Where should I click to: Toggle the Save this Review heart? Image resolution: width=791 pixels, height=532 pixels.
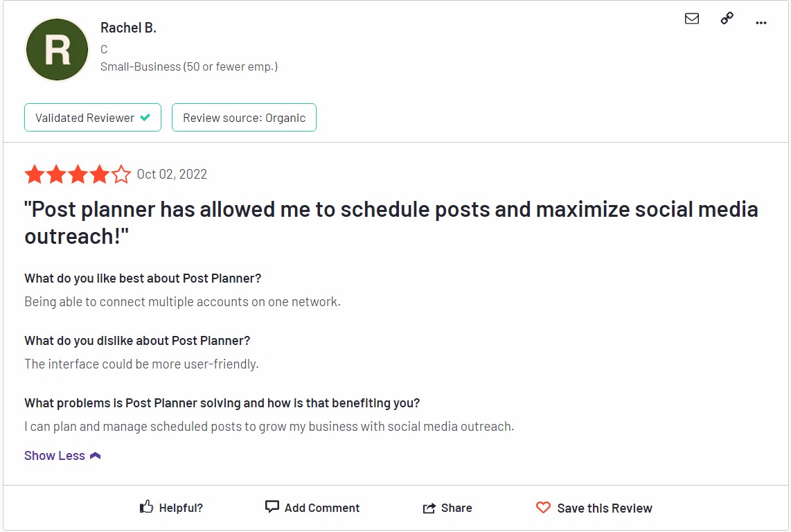(x=594, y=507)
